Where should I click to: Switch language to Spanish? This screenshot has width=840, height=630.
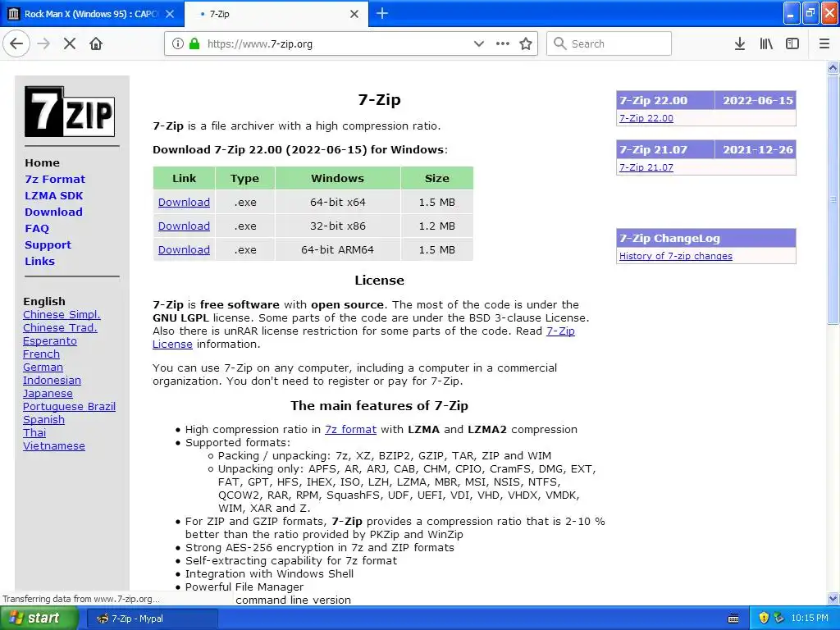pos(44,420)
